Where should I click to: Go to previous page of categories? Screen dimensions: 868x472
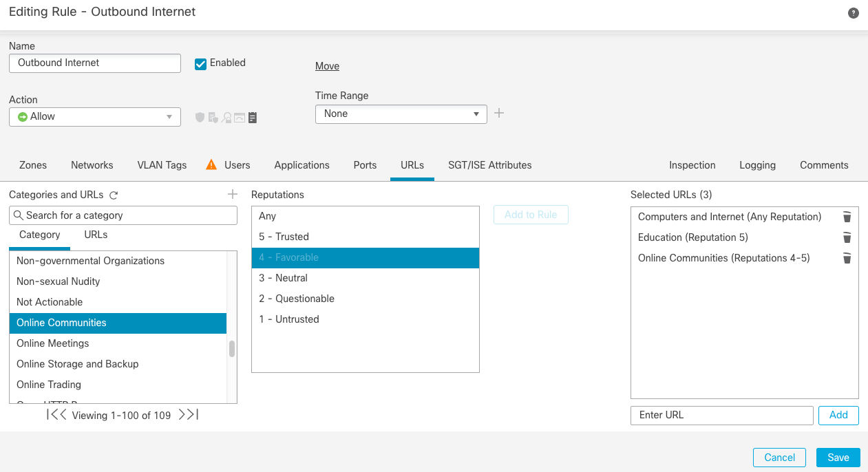tap(62, 414)
